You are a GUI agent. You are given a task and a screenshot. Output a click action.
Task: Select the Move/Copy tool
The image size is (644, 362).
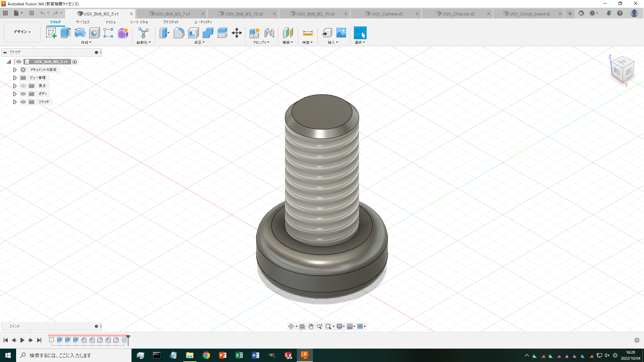pos(237,33)
